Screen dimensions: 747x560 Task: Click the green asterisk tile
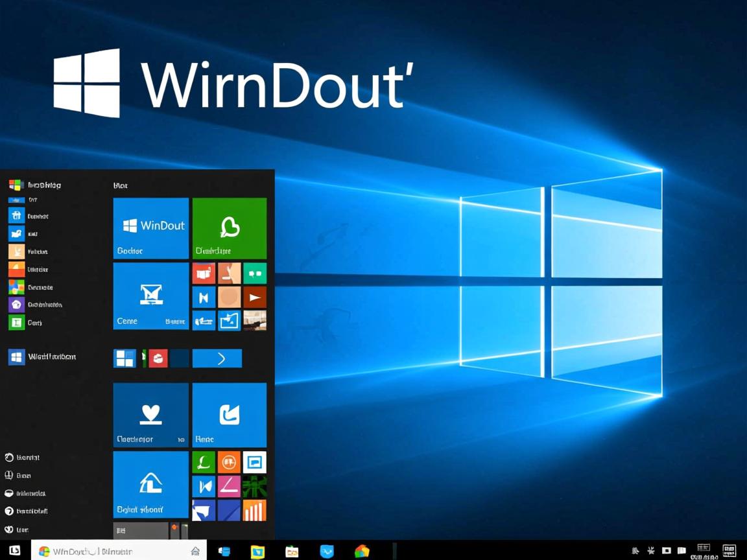point(255,486)
